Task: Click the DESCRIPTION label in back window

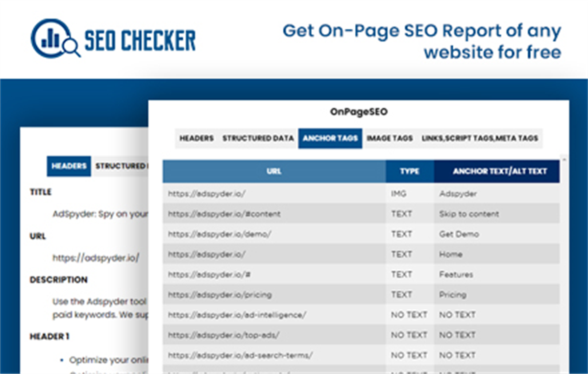Action: (58, 280)
